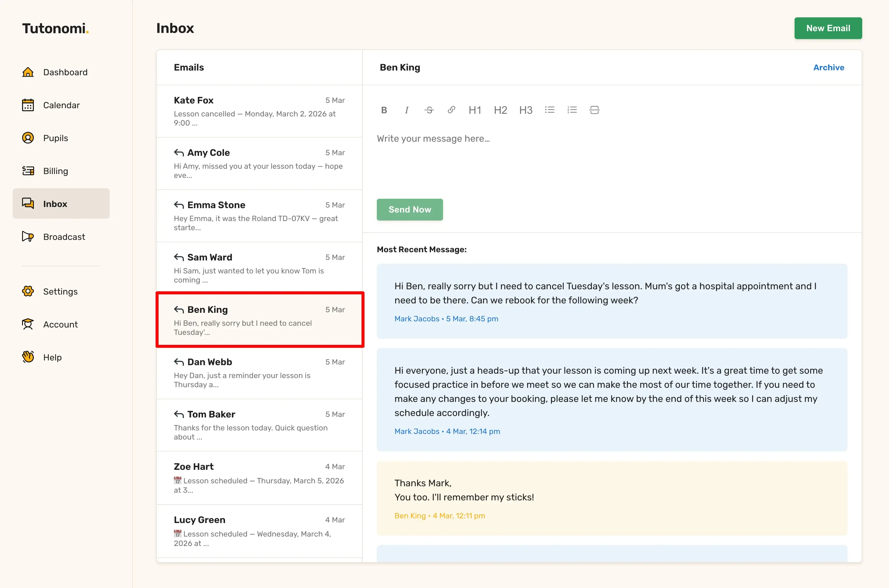Go to Calendar in sidebar
Screen dimensions: 889x588
point(61,105)
